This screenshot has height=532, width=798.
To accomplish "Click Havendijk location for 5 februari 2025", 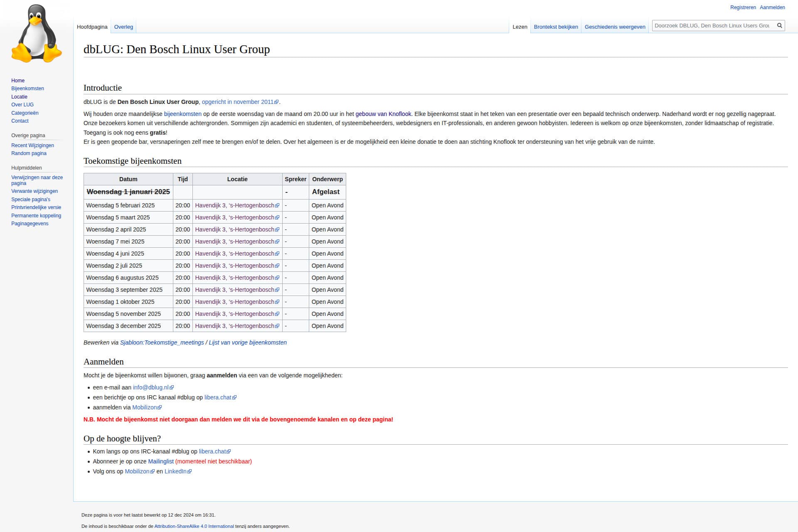I will coord(234,205).
